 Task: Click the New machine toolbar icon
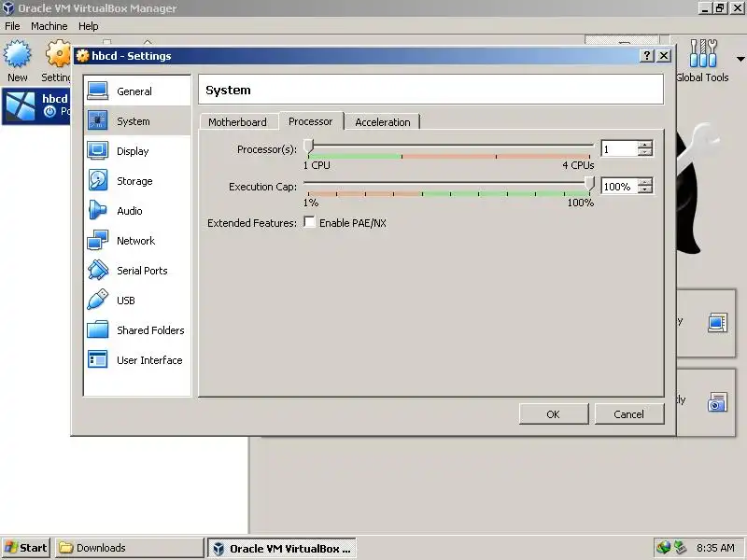17,54
